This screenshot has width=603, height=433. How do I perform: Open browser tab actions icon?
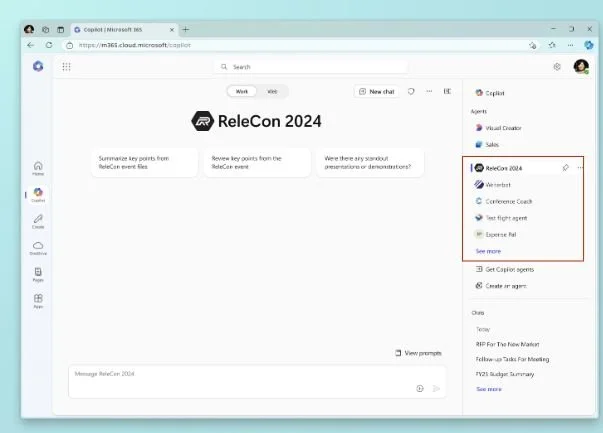(61, 30)
